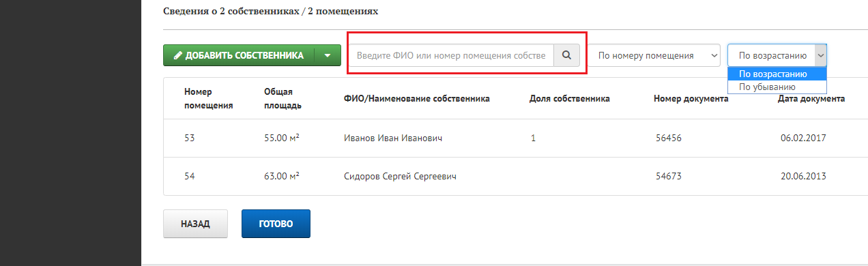Click the Доля собственника column header
The height and width of the screenshot is (266, 868).
point(570,98)
